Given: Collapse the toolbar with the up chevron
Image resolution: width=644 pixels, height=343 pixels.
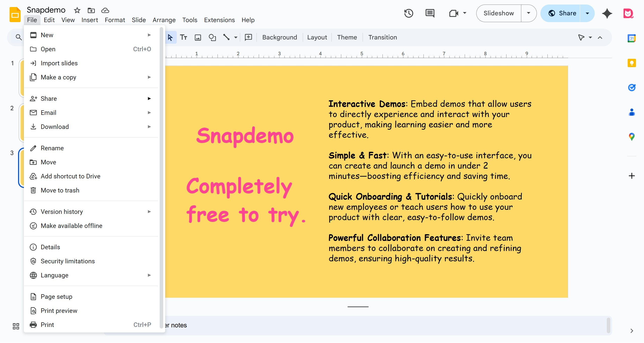Looking at the screenshot, I should [600, 37].
